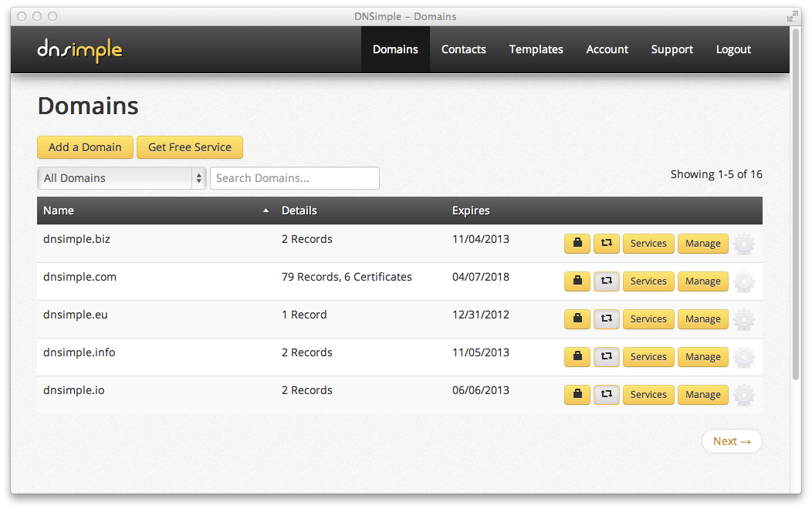
Task: Click expiry date 06/06/2013
Action: [x=481, y=390]
